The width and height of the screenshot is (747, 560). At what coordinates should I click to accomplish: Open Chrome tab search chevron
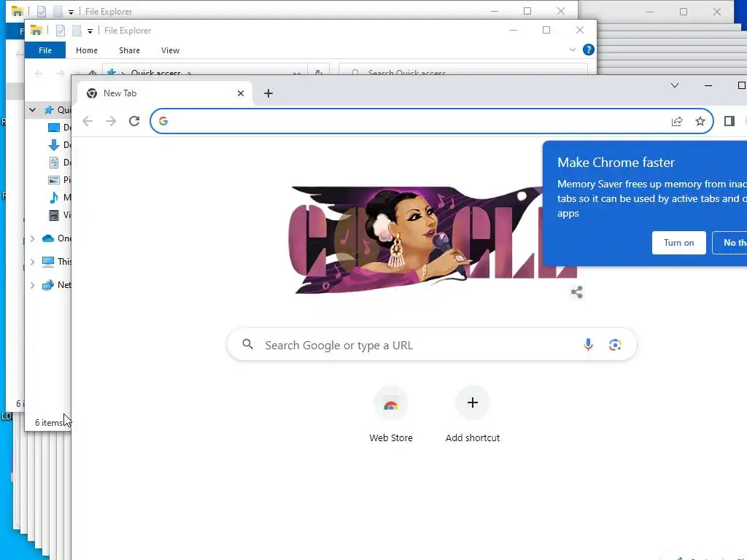click(x=675, y=85)
